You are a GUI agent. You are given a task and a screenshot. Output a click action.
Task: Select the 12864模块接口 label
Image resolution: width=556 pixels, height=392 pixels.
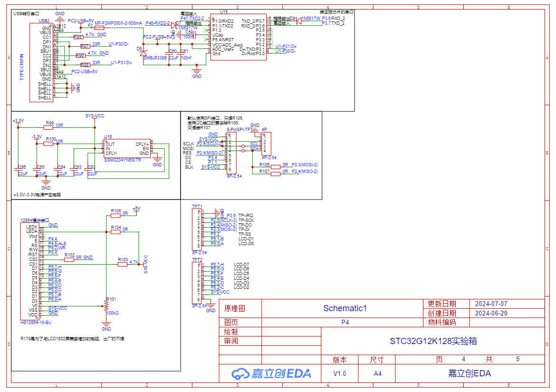pos(35,220)
